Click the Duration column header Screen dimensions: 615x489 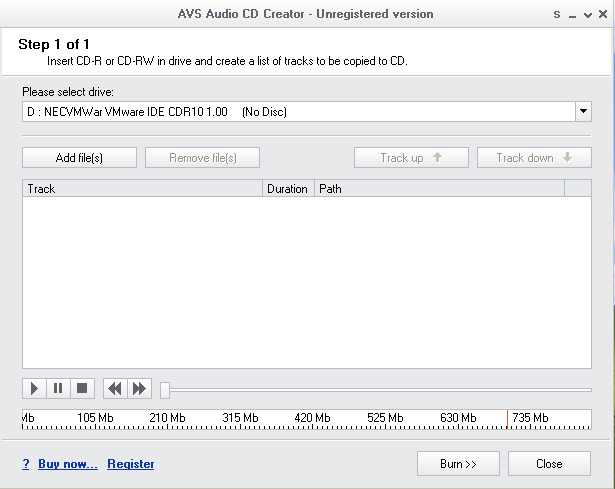[288, 189]
